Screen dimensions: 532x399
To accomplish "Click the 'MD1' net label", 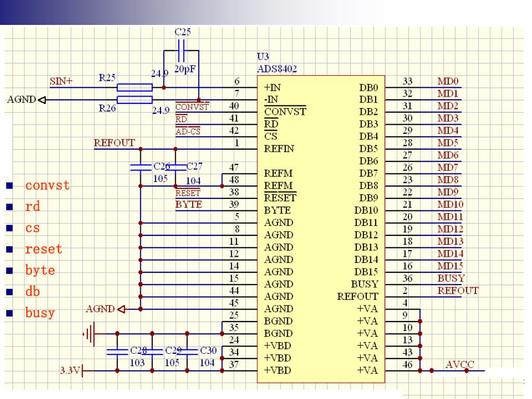I will tap(448, 94).
